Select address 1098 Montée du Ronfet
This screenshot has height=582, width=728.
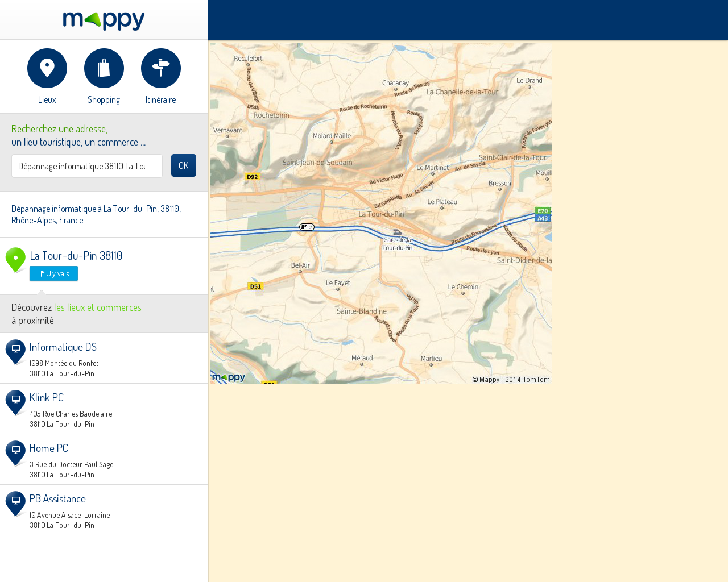coord(64,363)
